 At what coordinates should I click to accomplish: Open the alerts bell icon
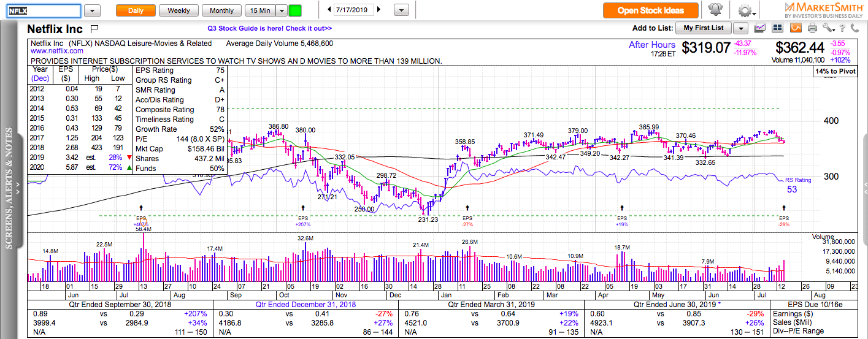click(x=715, y=10)
